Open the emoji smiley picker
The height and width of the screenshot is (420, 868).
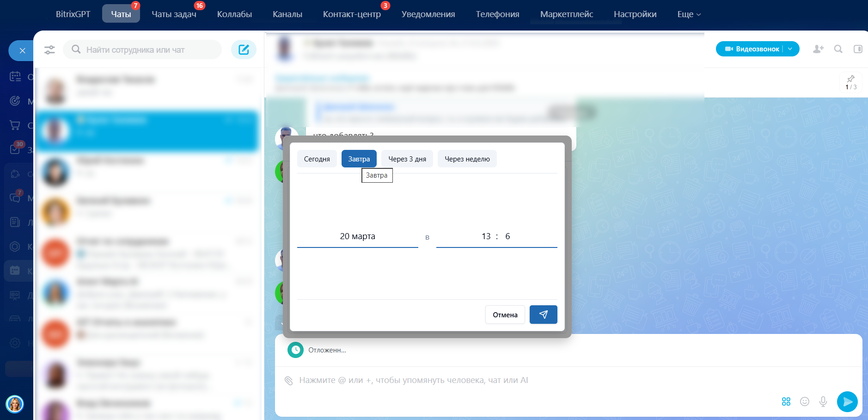(x=805, y=401)
